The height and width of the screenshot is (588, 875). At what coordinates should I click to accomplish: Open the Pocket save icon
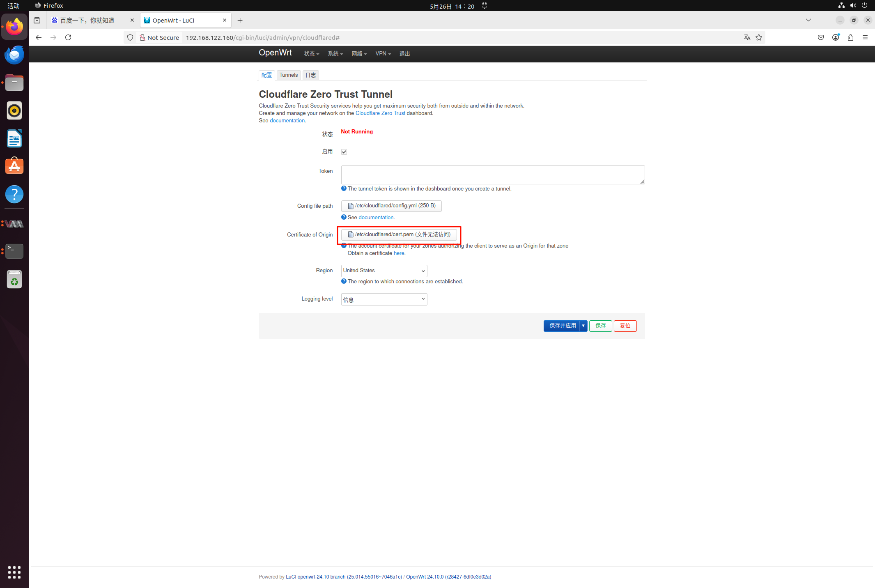821,37
